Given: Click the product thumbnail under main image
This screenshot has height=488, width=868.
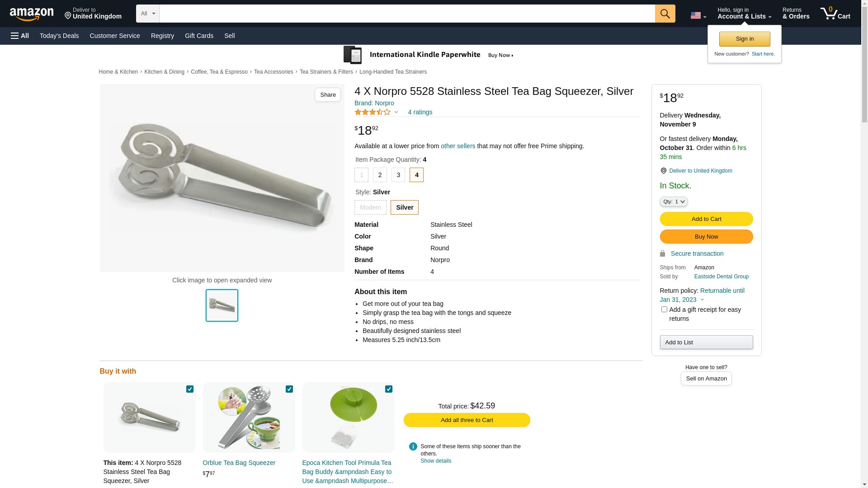Looking at the screenshot, I should [222, 305].
